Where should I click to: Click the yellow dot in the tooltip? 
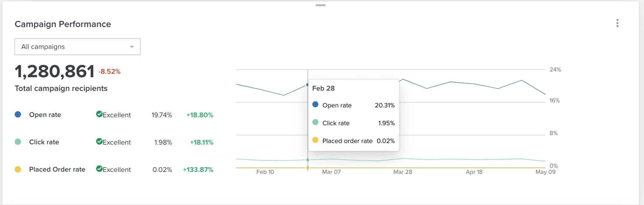[x=315, y=140]
